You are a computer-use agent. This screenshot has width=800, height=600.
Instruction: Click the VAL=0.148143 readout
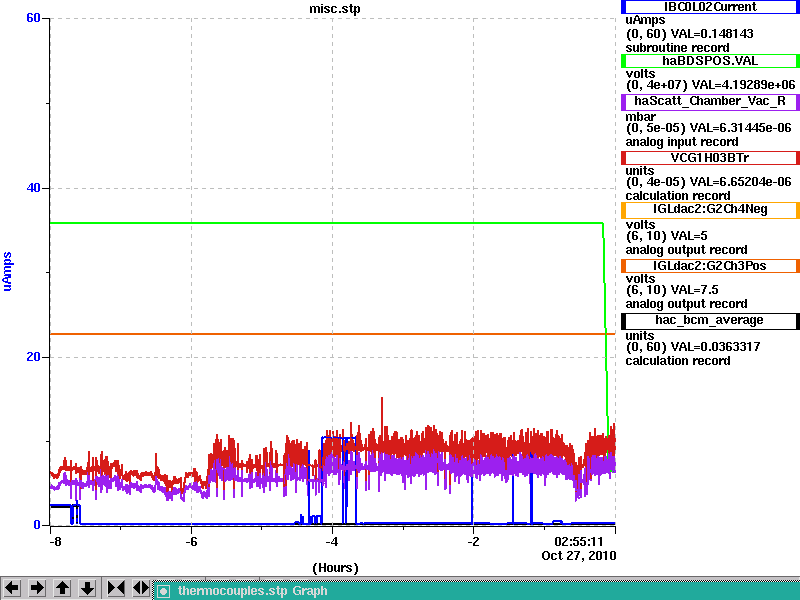coord(712,34)
